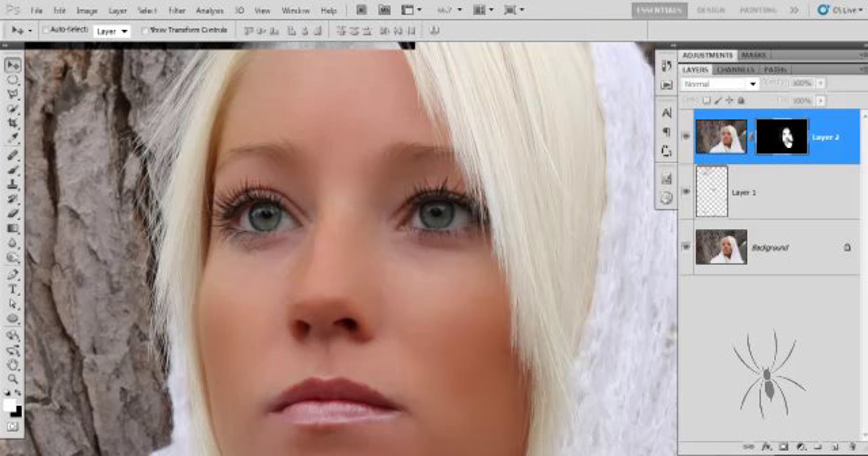
Task: Select the Elliptical Marquee tool
Action: click(x=13, y=80)
